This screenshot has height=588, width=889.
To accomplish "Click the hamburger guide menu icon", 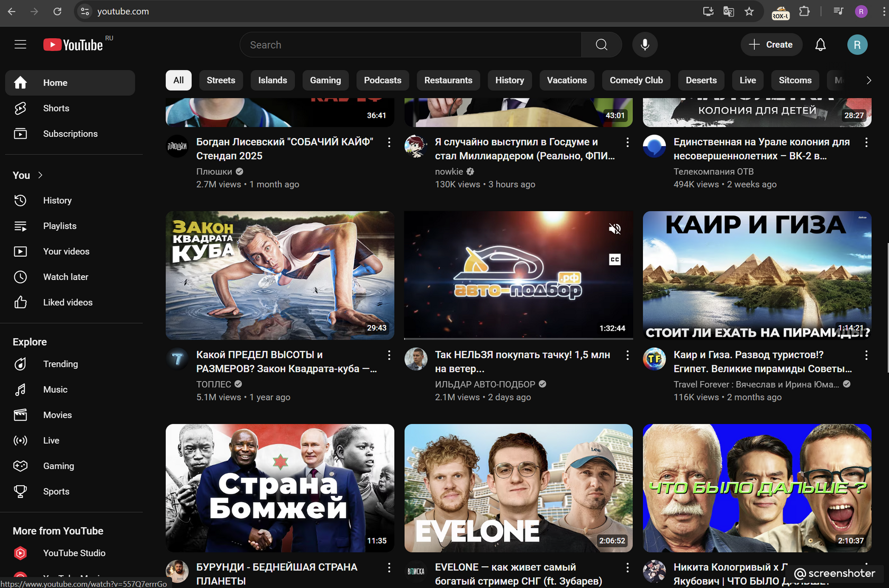I will (x=20, y=44).
